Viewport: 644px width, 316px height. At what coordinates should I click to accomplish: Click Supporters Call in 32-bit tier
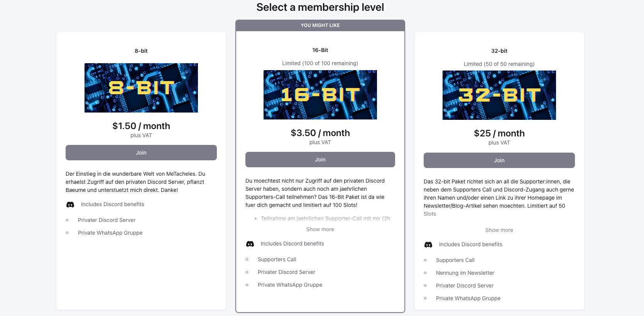[455, 260]
